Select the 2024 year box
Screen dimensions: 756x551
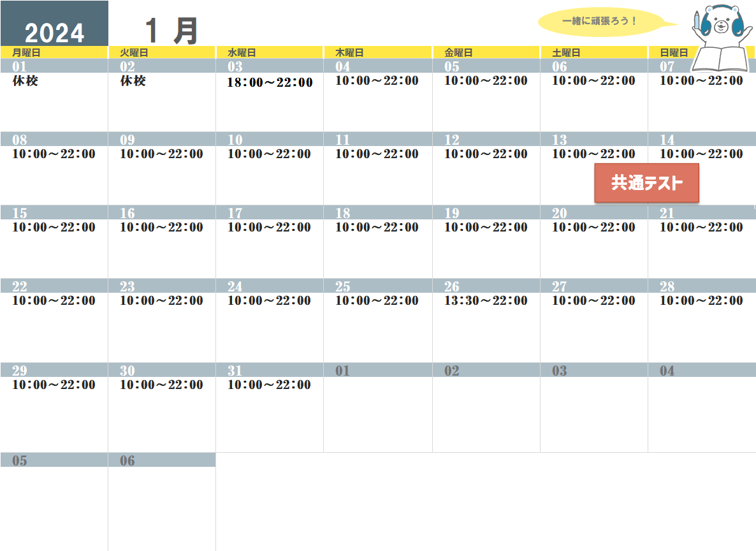tap(54, 32)
